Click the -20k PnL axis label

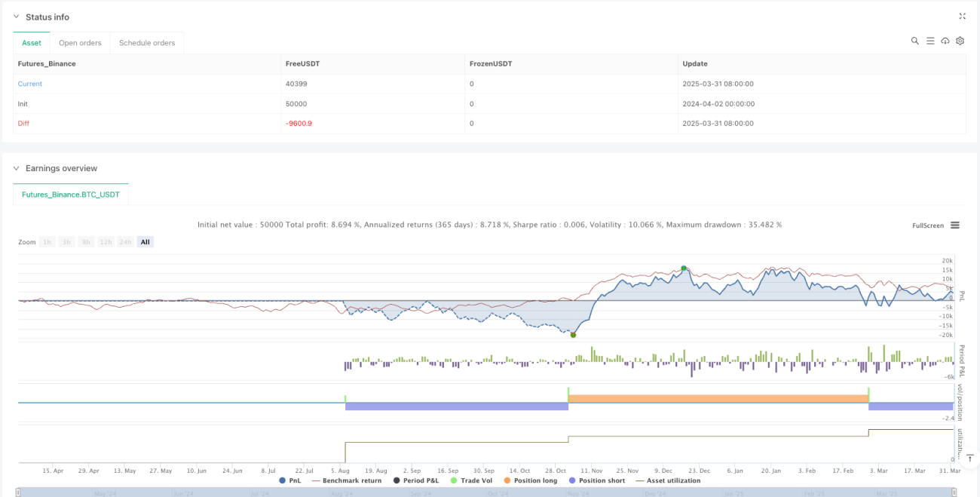(x=947, y=335)
